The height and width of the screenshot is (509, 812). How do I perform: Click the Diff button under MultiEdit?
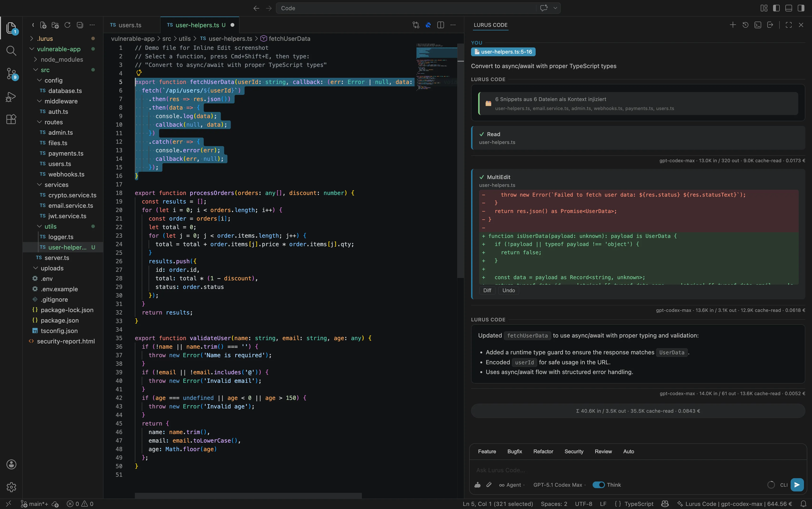point(487,290)
